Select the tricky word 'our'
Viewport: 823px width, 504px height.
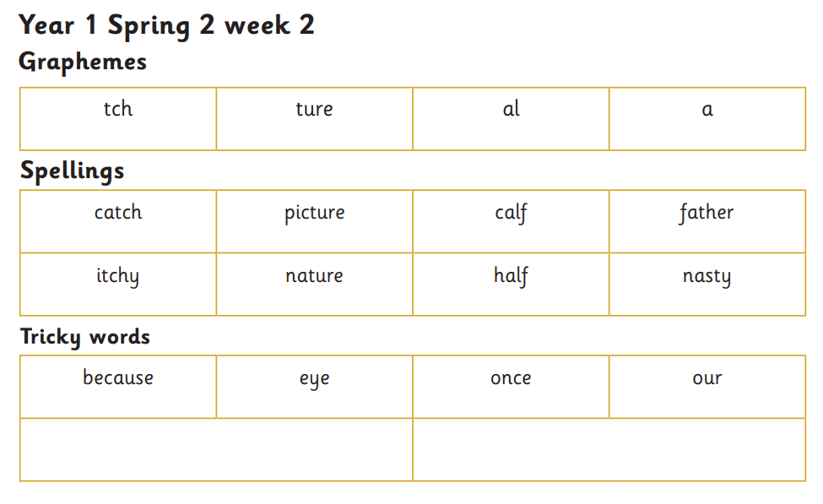tap(707, 378)
